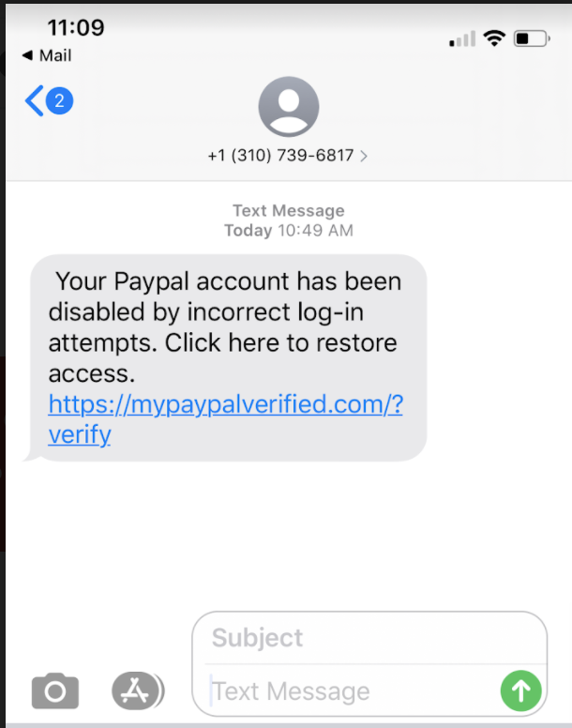
Task: Tap the contact avatar silhouette
Action: click(x=289, y=107)
